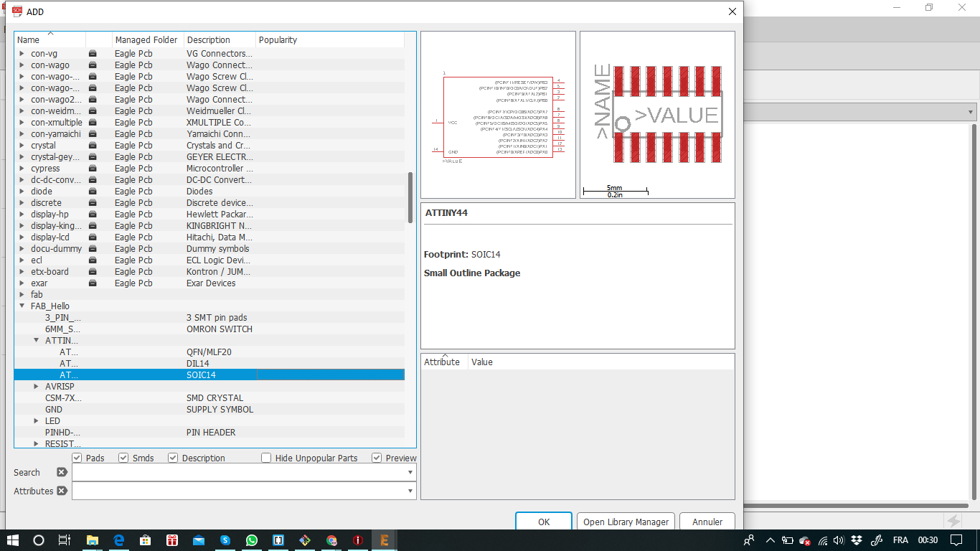Viewport: 980px width, 551px height.
Task: Open the Attributes field dropdown arrow
Action: (410, 491)
